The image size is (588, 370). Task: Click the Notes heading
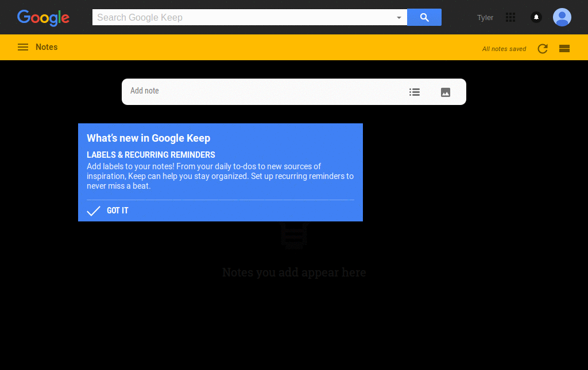click(47, 47)
